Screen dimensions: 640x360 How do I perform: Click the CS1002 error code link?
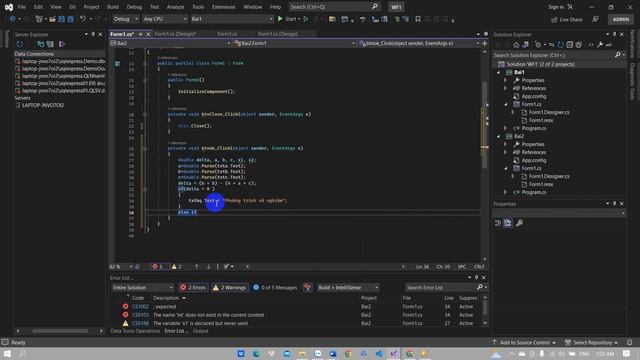tap(140, 307)
